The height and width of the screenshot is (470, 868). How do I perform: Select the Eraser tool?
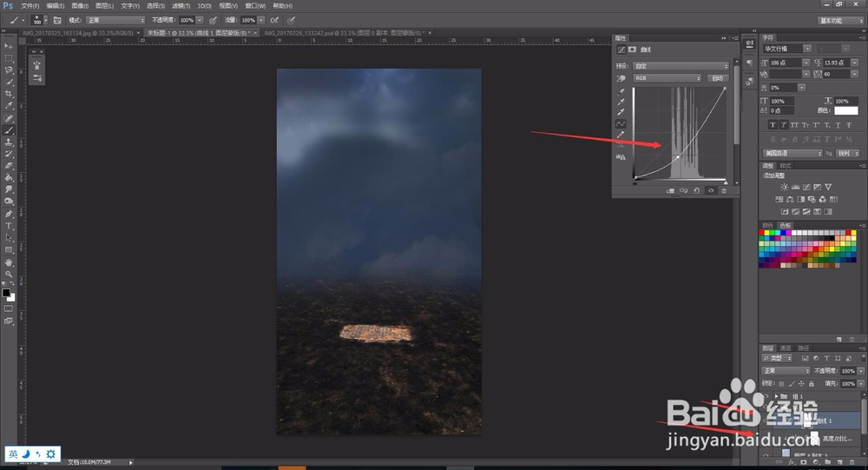pyautogui.click(x=9, y=165)
